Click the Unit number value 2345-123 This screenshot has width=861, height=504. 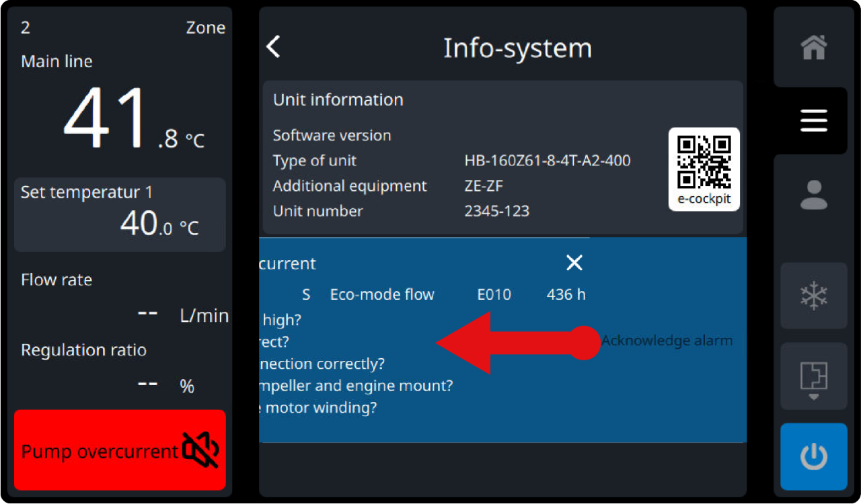coord(496,211)
